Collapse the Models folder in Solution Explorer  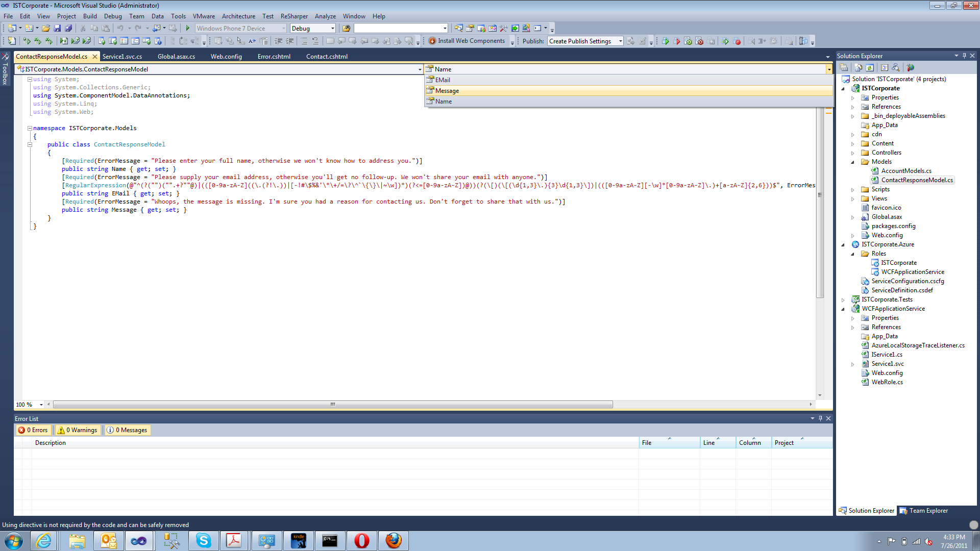(853, 162)
